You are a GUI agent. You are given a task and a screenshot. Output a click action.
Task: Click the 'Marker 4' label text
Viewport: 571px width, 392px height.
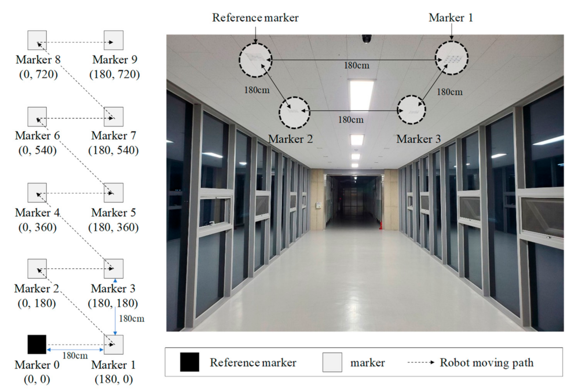coord(37,213)
